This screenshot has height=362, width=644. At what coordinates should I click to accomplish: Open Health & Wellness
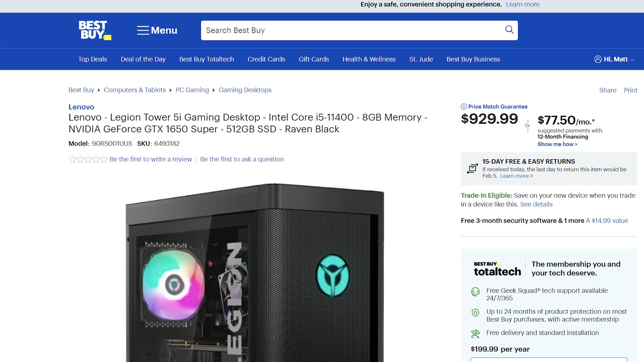[369, 59]
